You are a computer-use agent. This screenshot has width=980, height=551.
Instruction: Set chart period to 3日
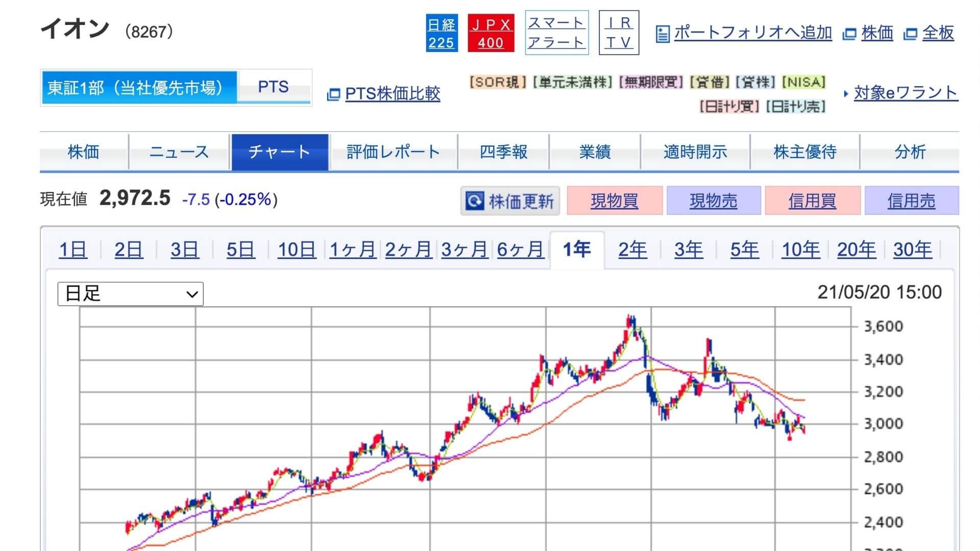tap(184, 249)
